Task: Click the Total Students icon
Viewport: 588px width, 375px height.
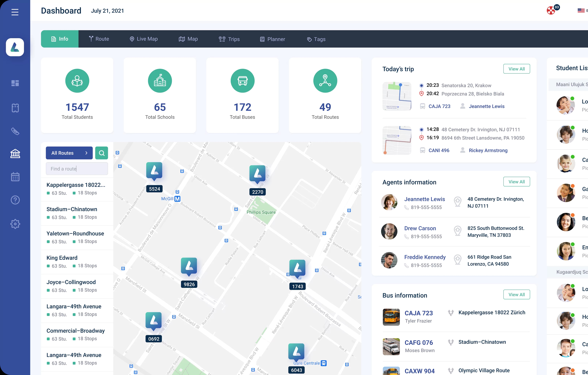Action: click(77, 81)
